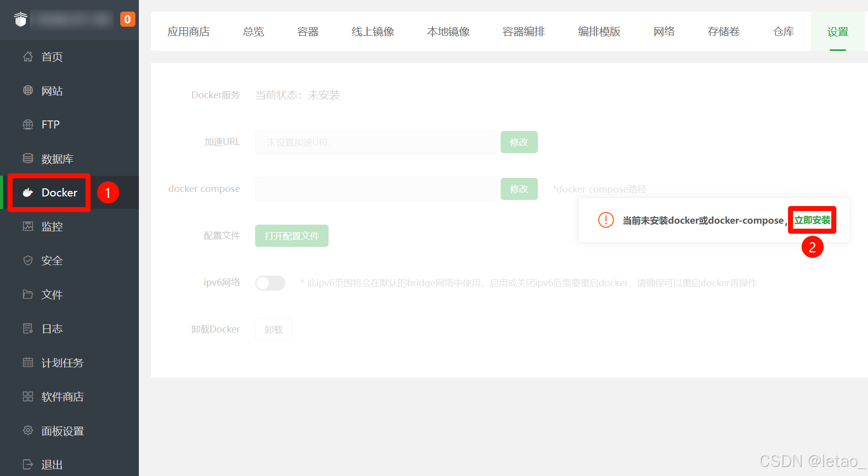Click the home icon beside 首页

point(28,56)
